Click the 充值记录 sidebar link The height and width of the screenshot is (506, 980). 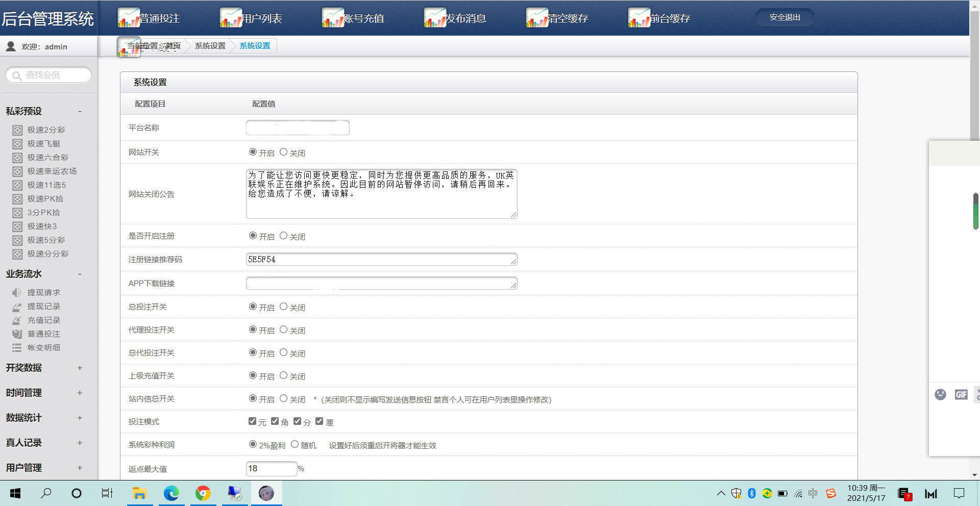tap(44, 320)
